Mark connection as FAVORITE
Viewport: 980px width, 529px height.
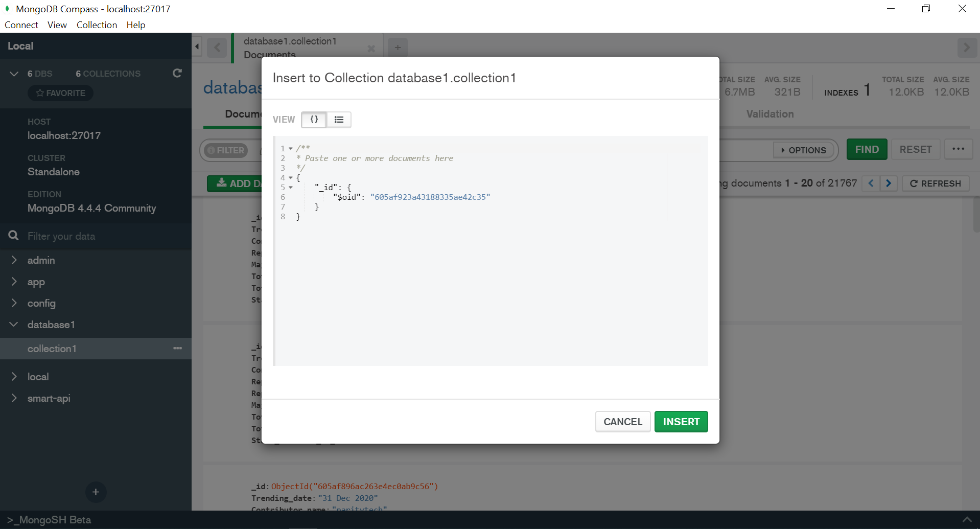pyautogui.click(x=60, y=93)
